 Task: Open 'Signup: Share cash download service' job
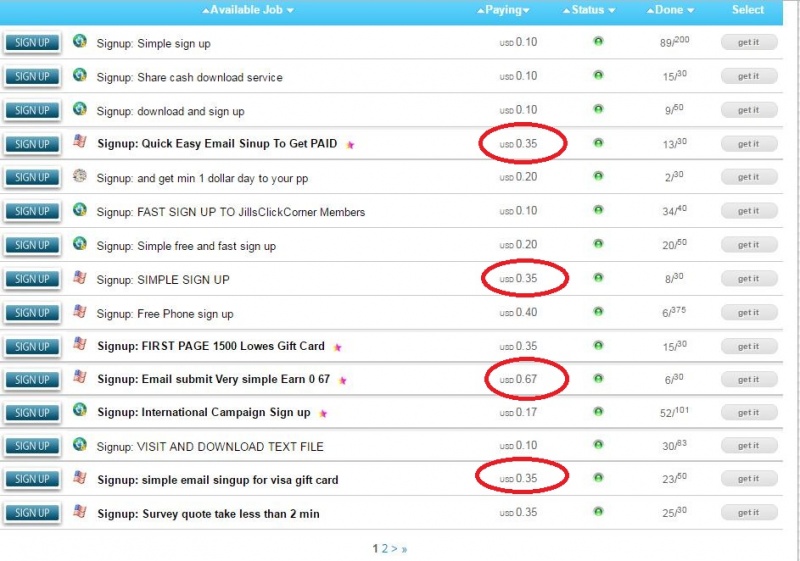pos(189,78)
